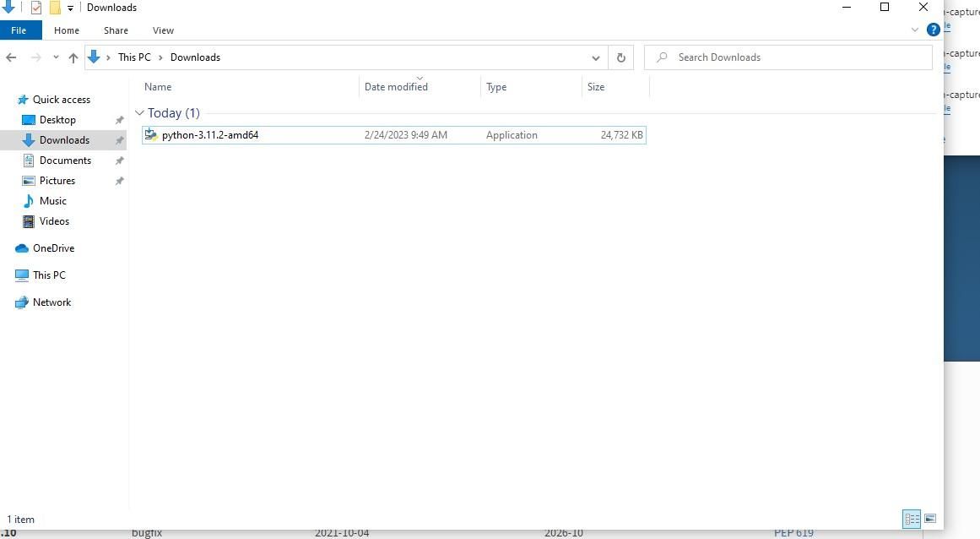This screenshot has width=980, height=539.
Task: Open folder Properties from quick access toolbar
Action: coord(35,7)
